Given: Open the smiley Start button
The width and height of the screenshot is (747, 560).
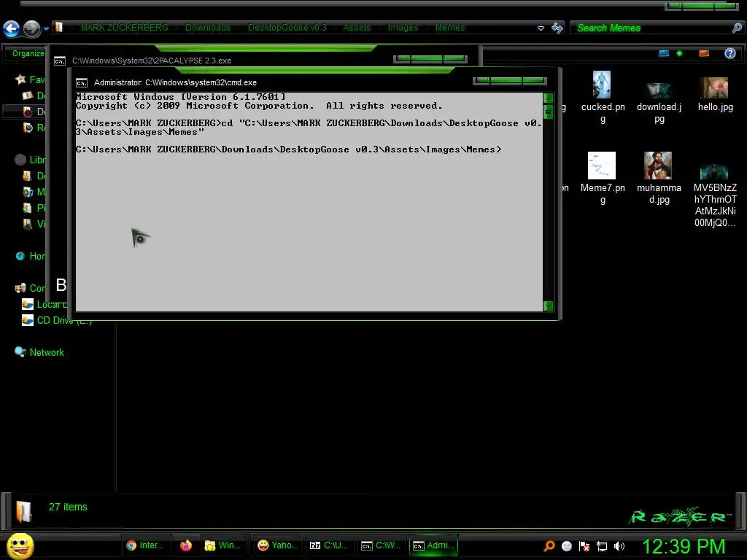Looking at the screenshot, I should click(20, 545).
